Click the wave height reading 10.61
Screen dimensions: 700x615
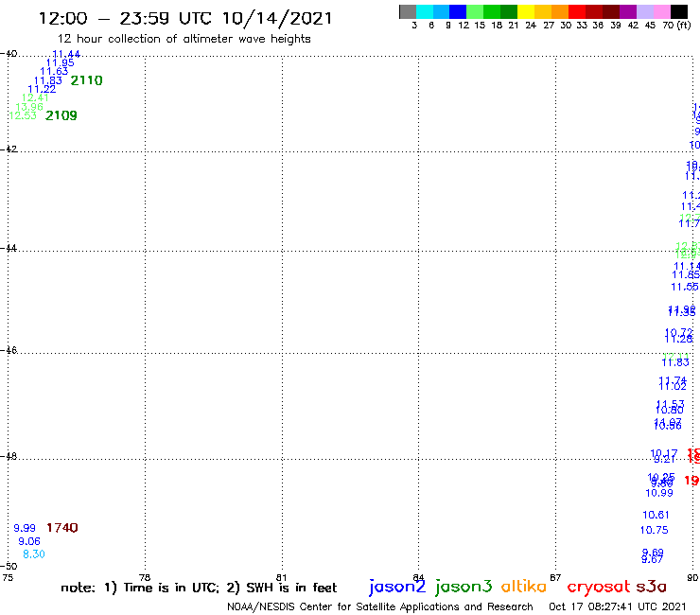pyautogui.click(x=656, y=515)
